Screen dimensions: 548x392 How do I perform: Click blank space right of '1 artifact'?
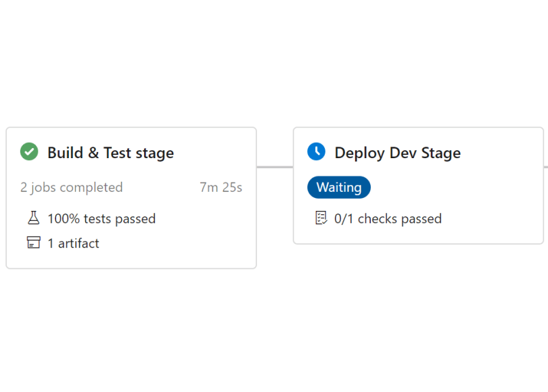pyautogui.click(x=176, y=243)
